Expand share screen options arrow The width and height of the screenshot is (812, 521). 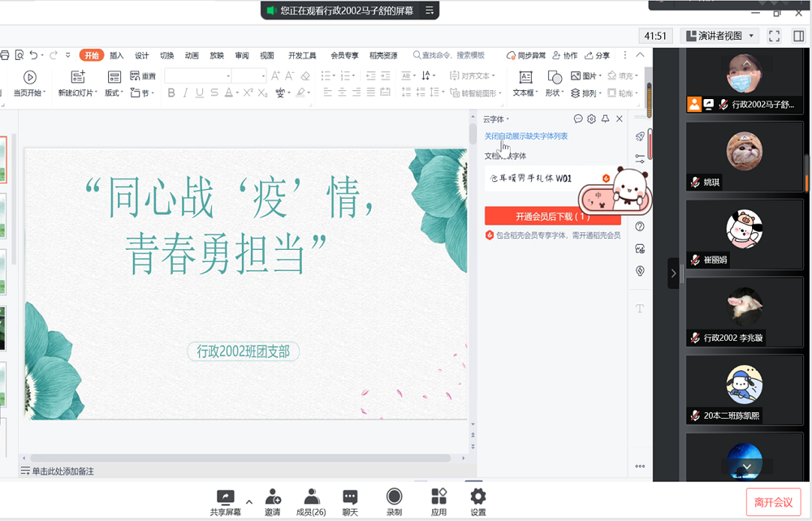pyautogui.click(x=249, y=501)
